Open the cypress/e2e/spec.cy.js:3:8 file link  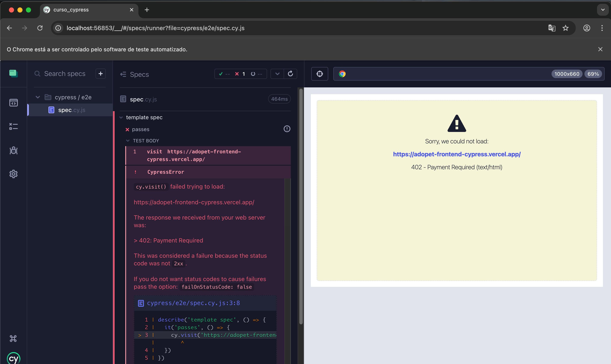(x=193, y=303)
